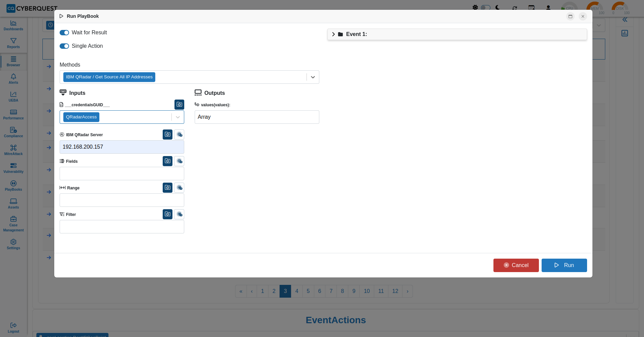
Task: Disable the Wait for Result switch
Action: click(64, 33)
